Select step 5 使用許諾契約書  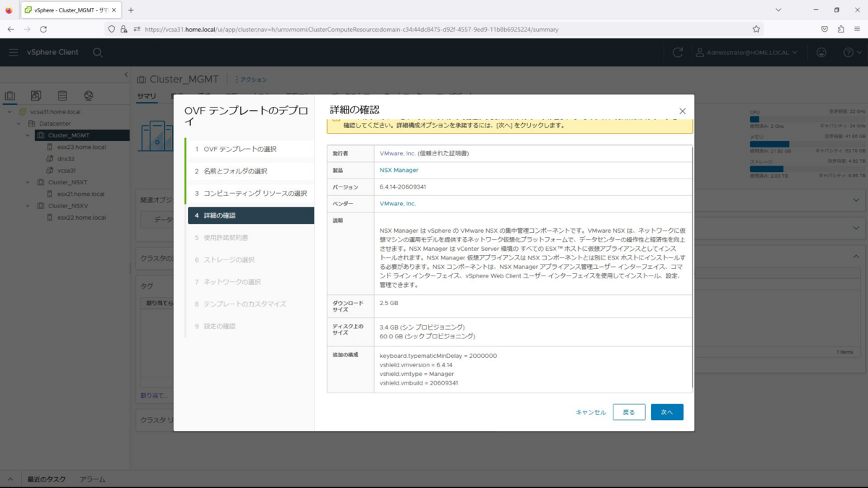250,237
